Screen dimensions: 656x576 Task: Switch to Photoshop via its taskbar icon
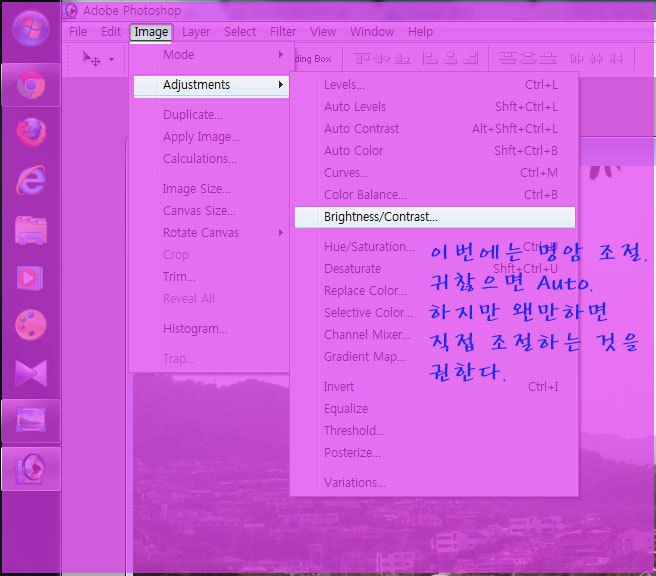click(x=31, y=468)
